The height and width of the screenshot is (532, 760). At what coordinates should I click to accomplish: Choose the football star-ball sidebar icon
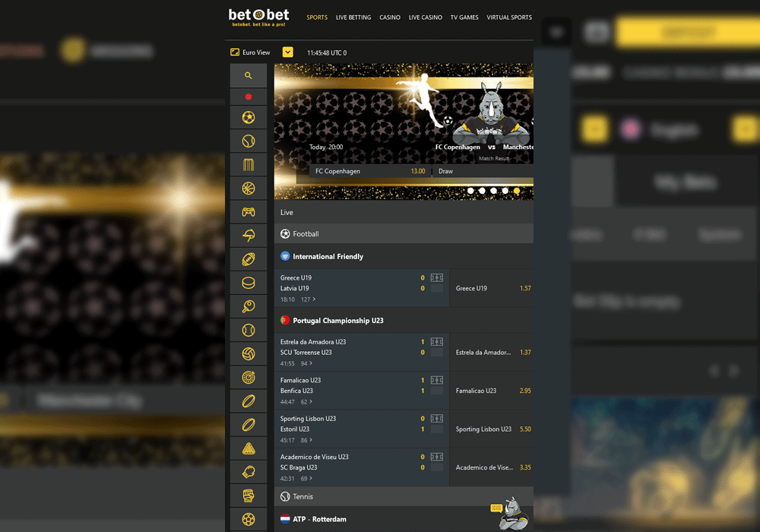(249, 118)
